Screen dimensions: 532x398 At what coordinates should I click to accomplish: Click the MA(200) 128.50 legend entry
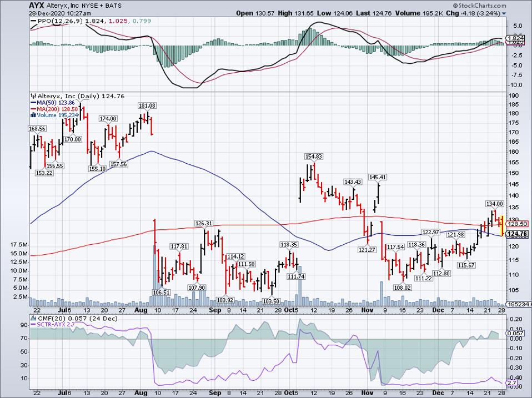[57, 109]
